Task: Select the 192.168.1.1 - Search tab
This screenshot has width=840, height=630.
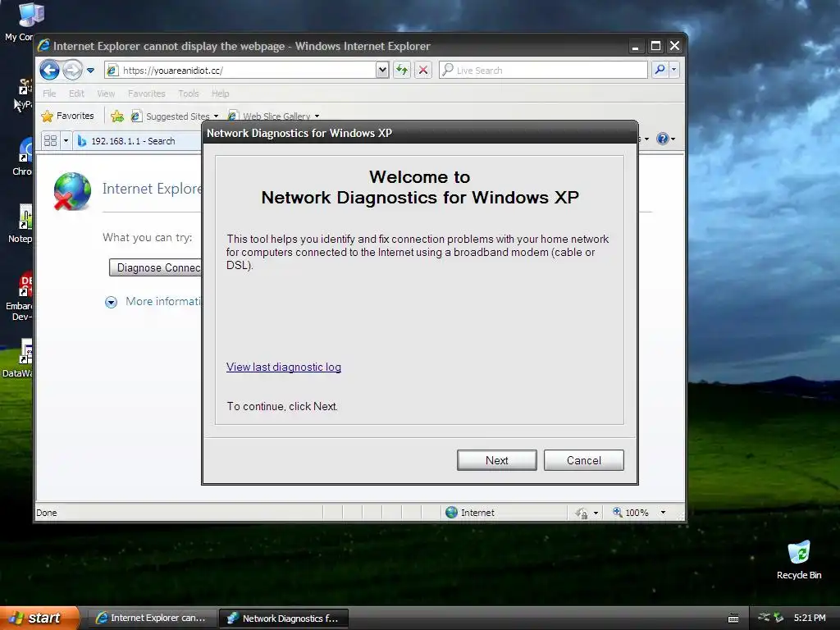Action: click(x=137, y=141)
